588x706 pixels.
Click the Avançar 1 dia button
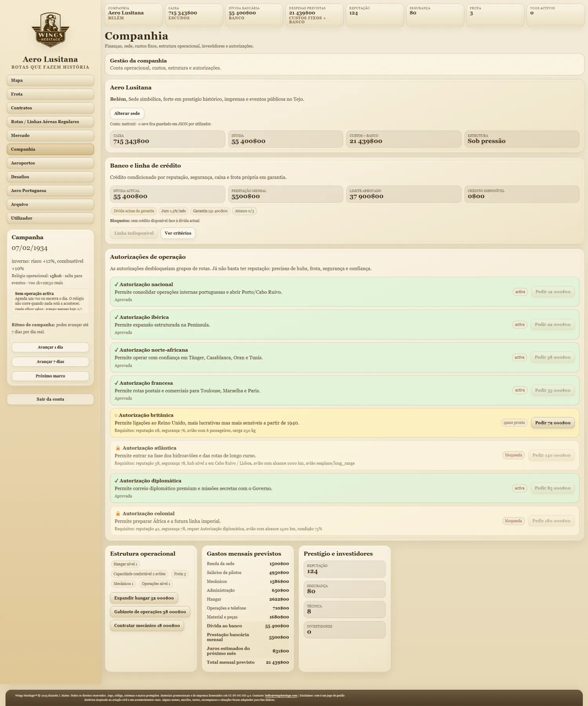coord(50,347)
